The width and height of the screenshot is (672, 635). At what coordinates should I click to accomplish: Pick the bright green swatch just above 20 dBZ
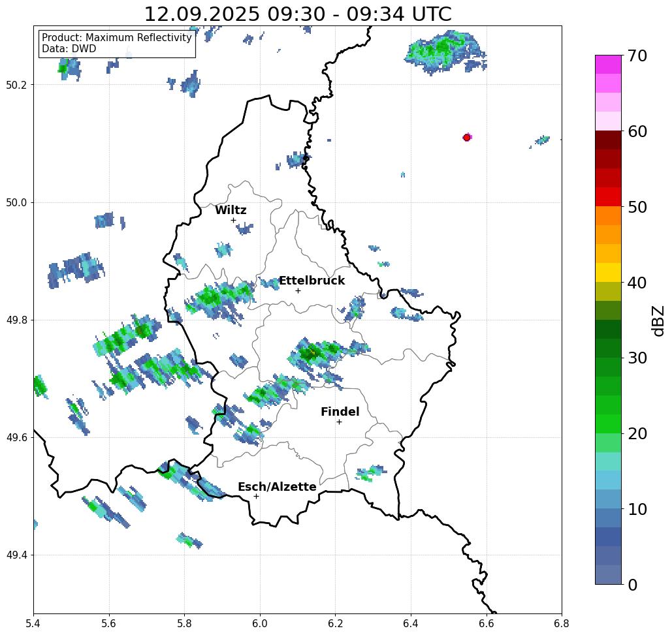(608, 424)
